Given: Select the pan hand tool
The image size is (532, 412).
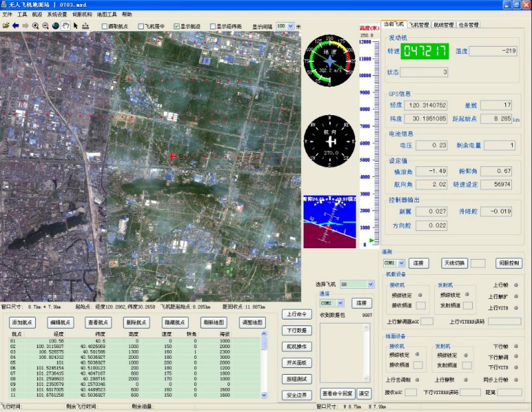Looking at the screenshot, I should click(x=66, y=26).
